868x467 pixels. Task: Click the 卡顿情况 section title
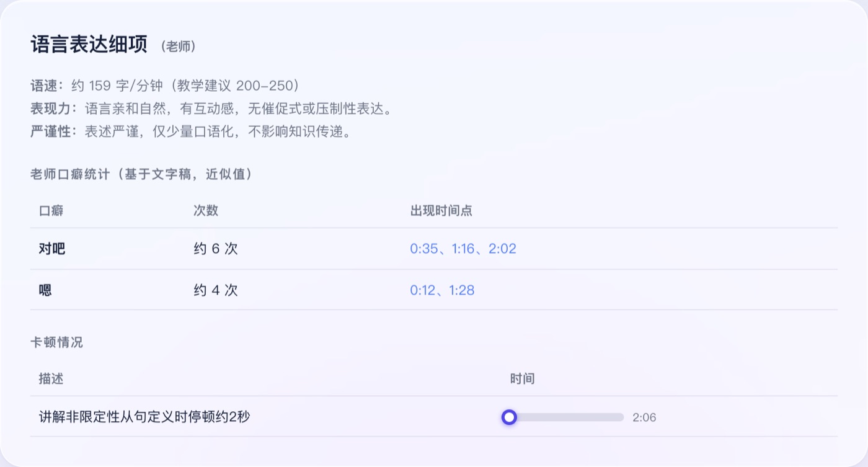(56, 342)
